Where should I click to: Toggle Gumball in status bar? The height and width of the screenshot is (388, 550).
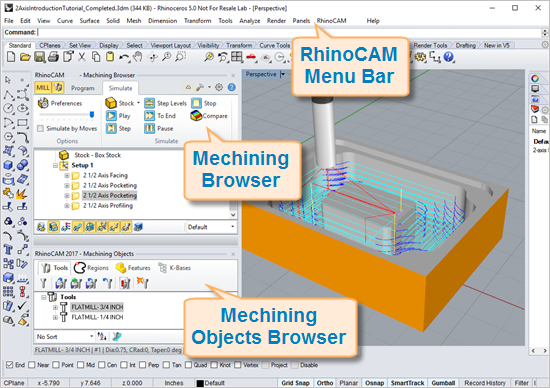pyautogui.click(x=443, y=383)
